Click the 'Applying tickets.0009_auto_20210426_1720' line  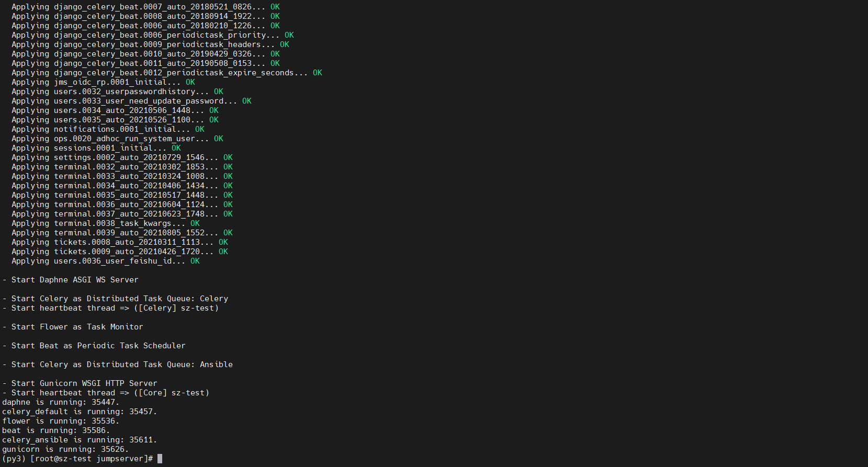[x=120, y=252]
